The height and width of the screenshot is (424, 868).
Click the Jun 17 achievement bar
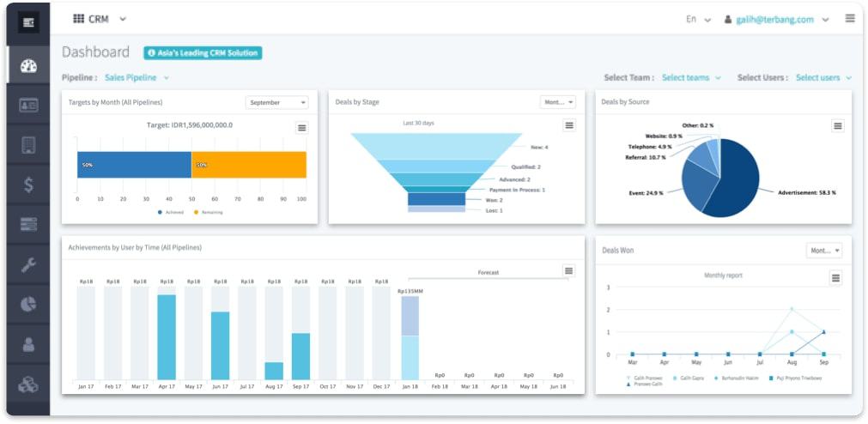pyautogui.click(x=221, y=345)
